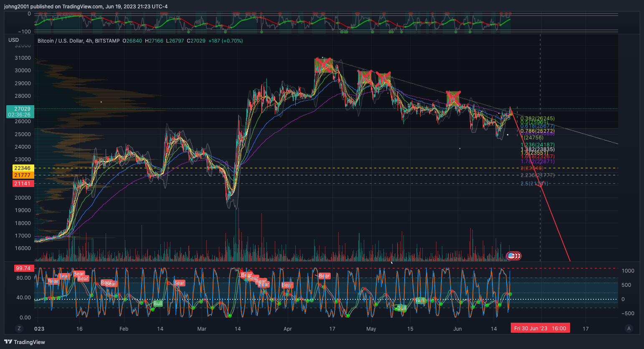644x349 pixels.
Task: Toggle the auto scale A button
Action: [629, 329]
